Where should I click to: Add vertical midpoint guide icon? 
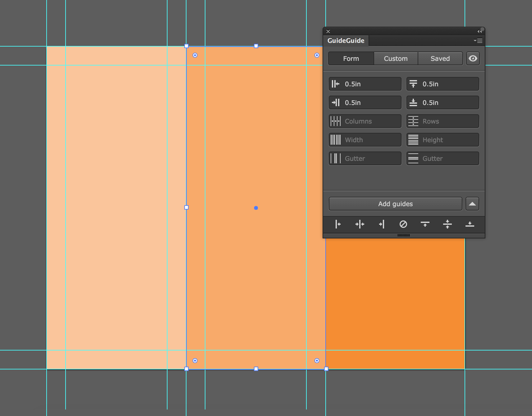[360, 224]
